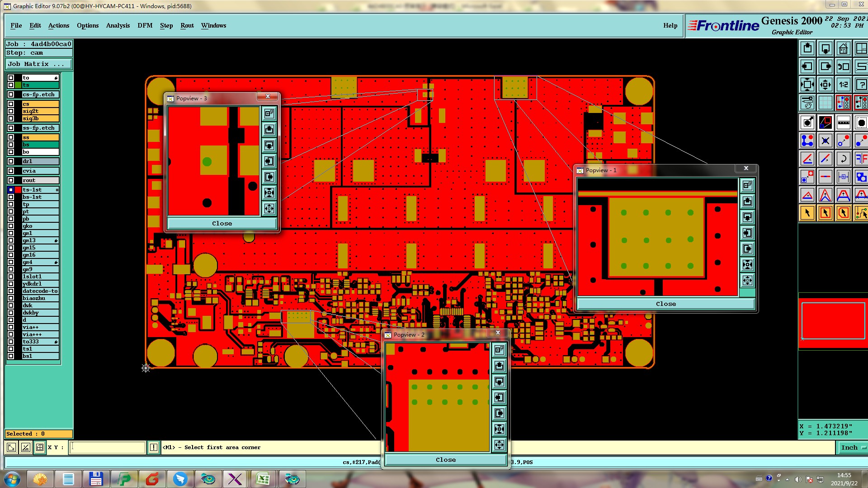Open the Job Matrix expander button
The image size is (868, 488).
point(38,64)
